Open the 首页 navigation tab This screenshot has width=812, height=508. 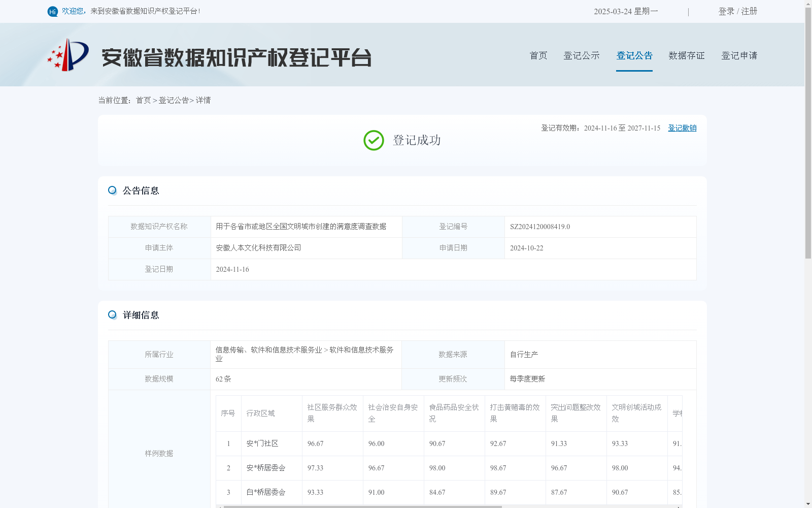tap(538, 55)
